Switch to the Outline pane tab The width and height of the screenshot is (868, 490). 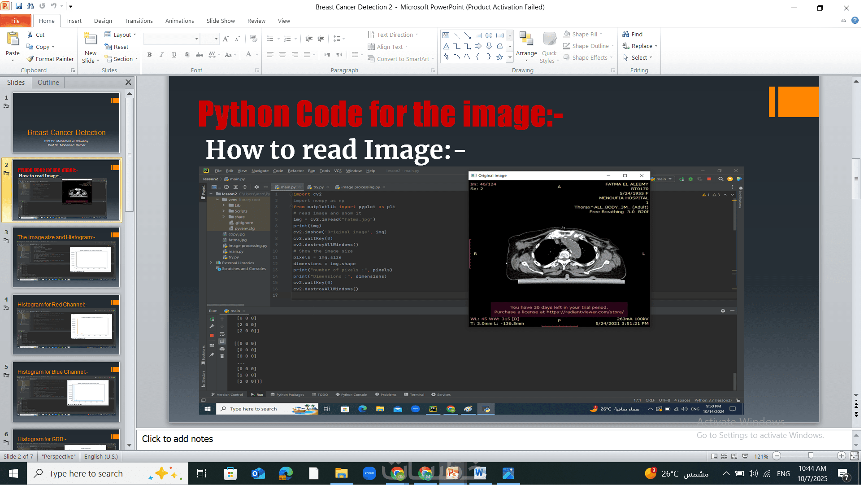48,82
